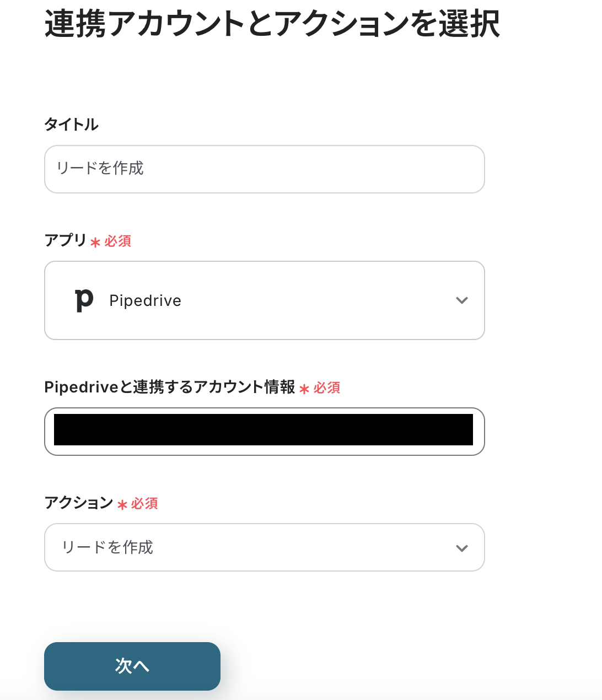Click the アクション field label
The image size is (602, 700).
[79, 503]
